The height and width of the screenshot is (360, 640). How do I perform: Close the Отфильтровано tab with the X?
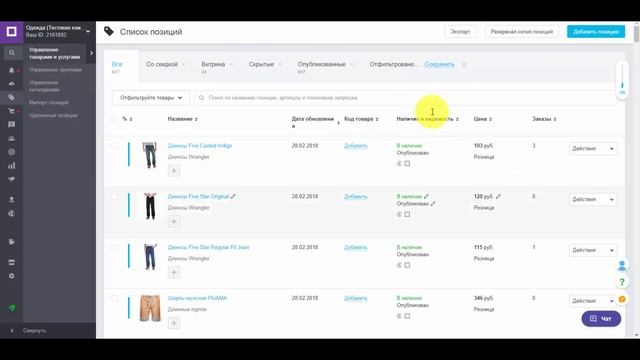click(464, 64)
